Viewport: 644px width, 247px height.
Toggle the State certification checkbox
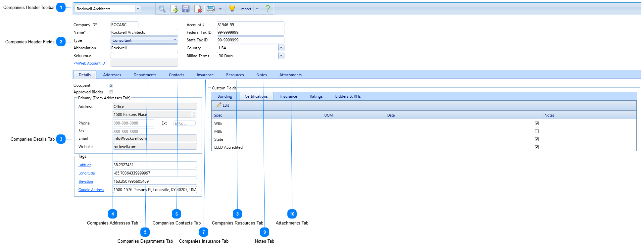[537, 139]
